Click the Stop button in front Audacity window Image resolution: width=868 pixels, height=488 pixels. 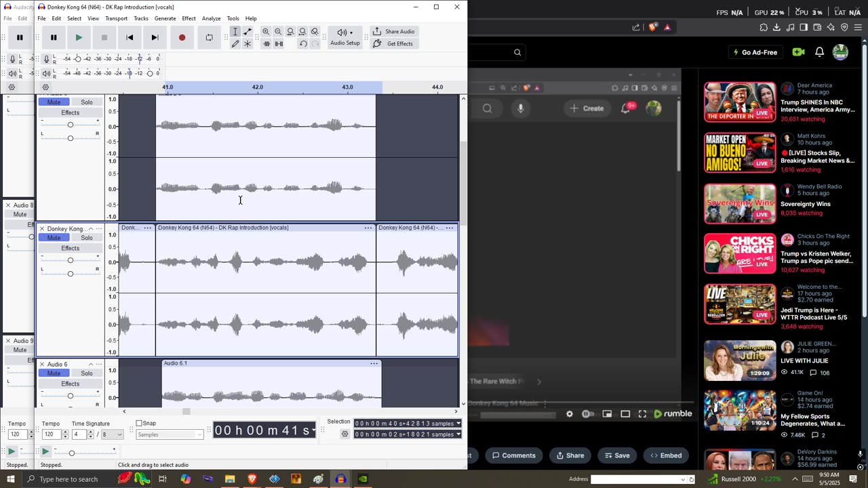click(x=104, y=38)
